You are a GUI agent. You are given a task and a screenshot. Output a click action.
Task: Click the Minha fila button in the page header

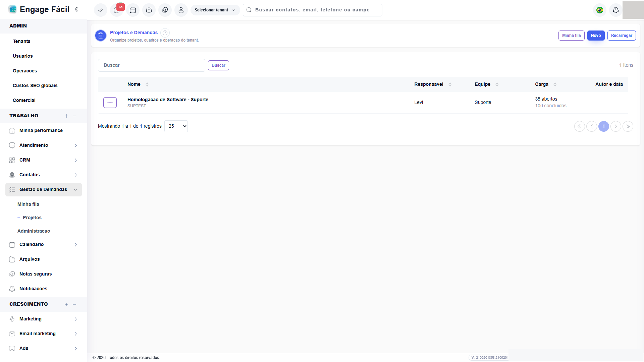[x=572, y=36]
